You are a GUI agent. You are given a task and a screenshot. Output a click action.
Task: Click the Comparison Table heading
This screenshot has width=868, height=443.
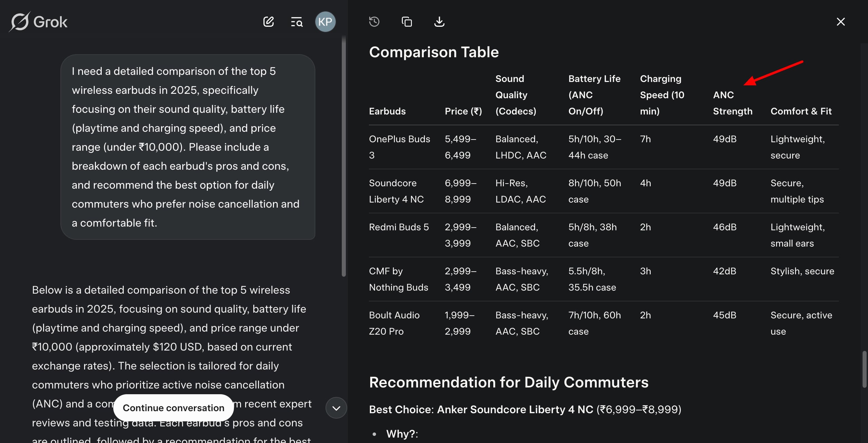tap(434, 52)
